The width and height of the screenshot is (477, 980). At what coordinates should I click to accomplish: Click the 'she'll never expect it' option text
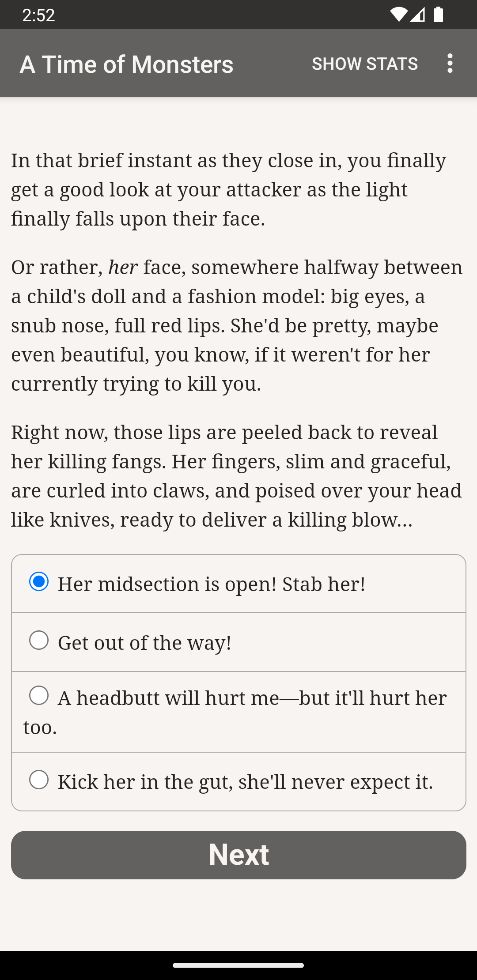246,782
